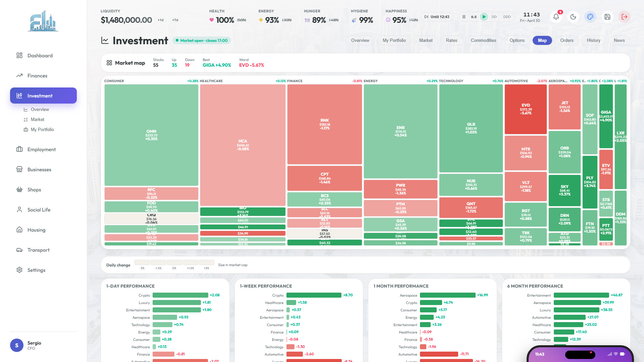Select the GIGA stock tile

pyautogui.click(x=606, y=116)
